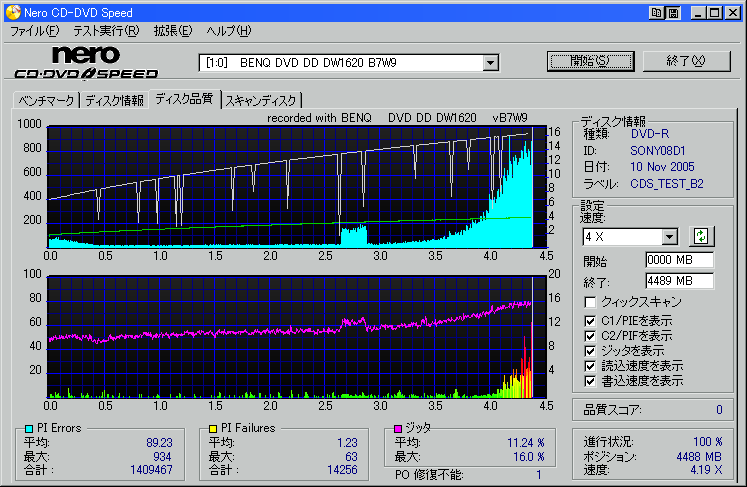Open the 拡張(E) menu
This screenshot has height=487, width=747.
coord(172,31)
